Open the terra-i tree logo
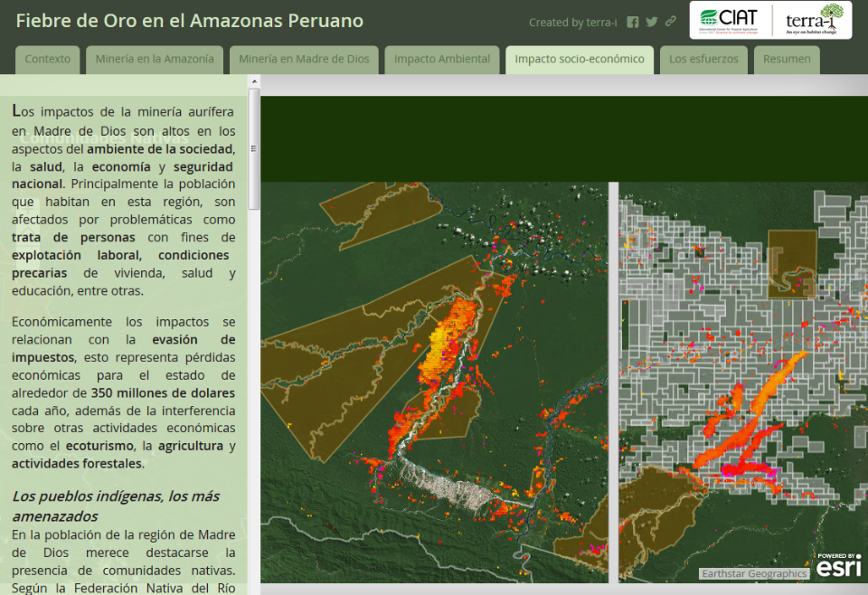This screenshot has height=595, width=868. pos(814,19)
